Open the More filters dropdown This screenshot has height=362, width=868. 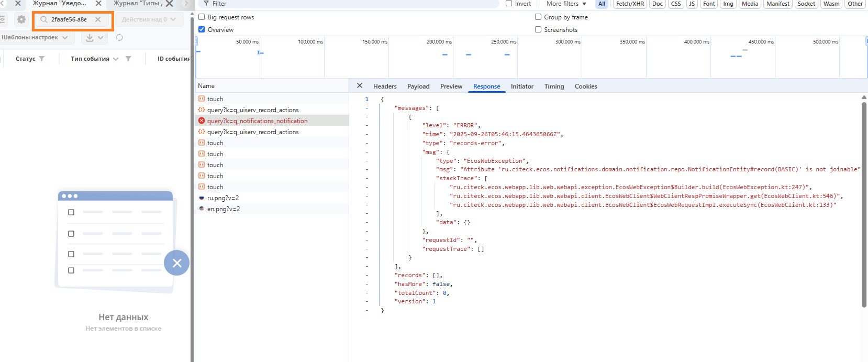pyautogui.click(x=566, y=4)
